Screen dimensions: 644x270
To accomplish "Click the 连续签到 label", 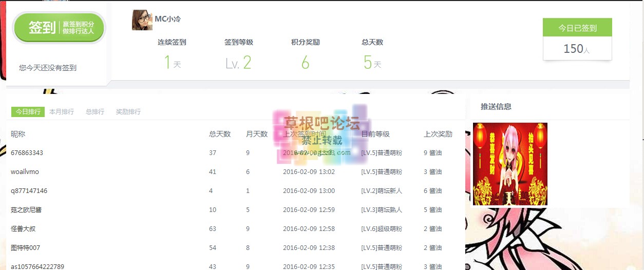I will point(172,42).
